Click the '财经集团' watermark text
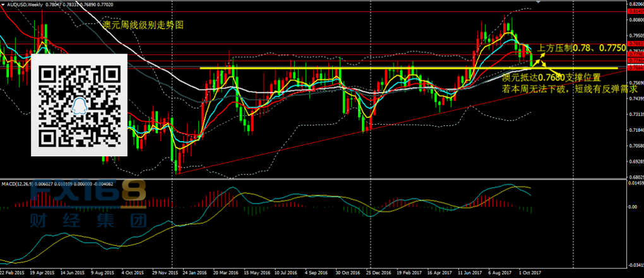 tap(88, 220)
